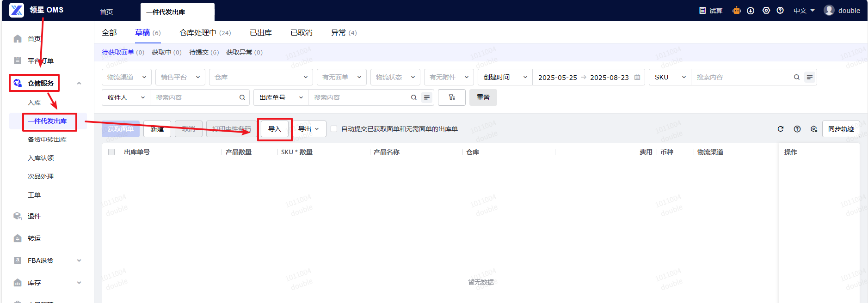The height and width of the screenshot is (303, 868).
Task: Click the 新建 button
Action: click(x=157, y=129)
